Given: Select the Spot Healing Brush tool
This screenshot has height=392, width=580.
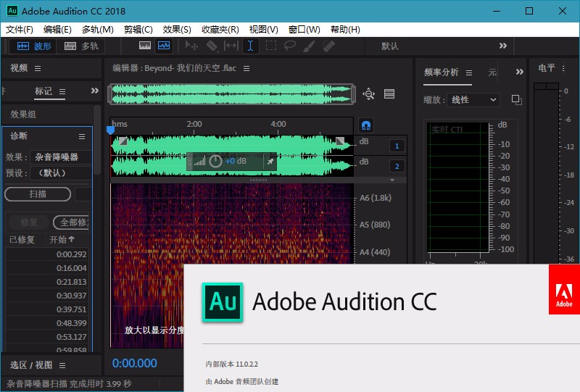Looking at the screenshot, I should pos(328,46).
